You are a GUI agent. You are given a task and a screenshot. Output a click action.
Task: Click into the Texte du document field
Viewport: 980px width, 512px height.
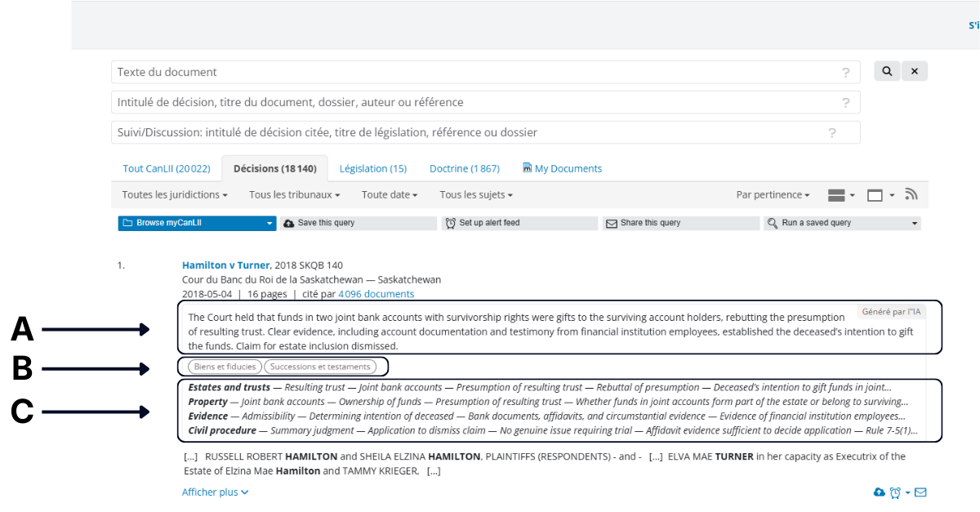(474, 73)
